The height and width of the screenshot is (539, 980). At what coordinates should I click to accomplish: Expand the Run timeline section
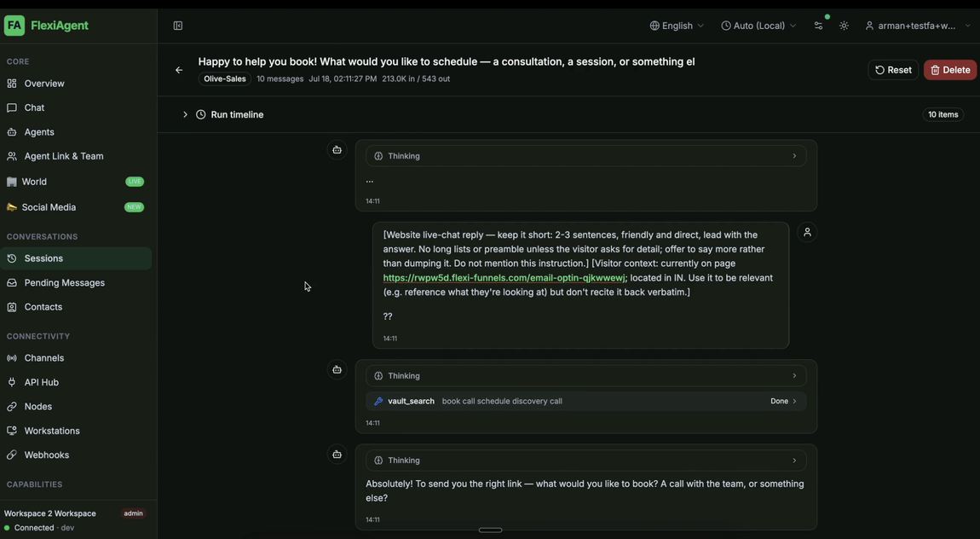click(185, 114)
